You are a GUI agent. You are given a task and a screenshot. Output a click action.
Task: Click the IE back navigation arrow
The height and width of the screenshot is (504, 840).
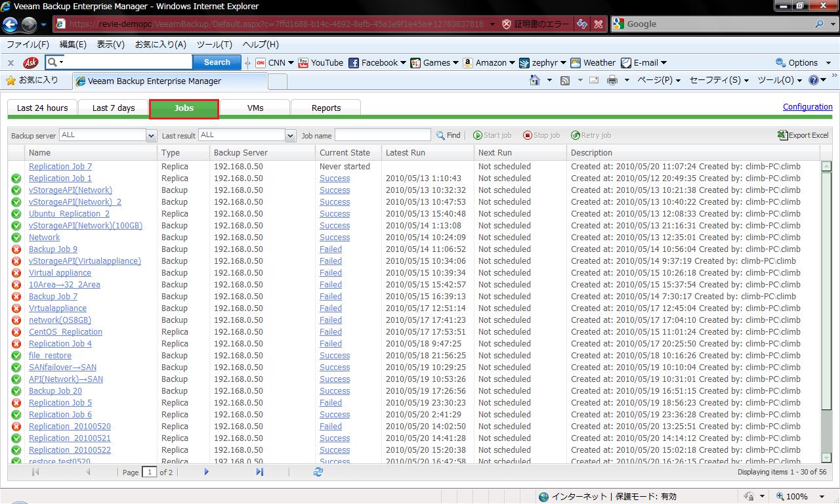click(10, 24)
